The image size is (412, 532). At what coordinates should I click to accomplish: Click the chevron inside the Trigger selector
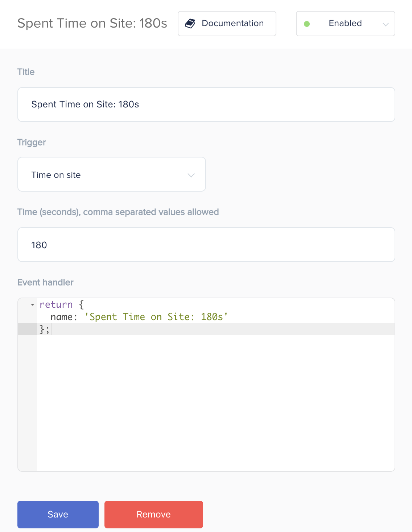(191, 175)
